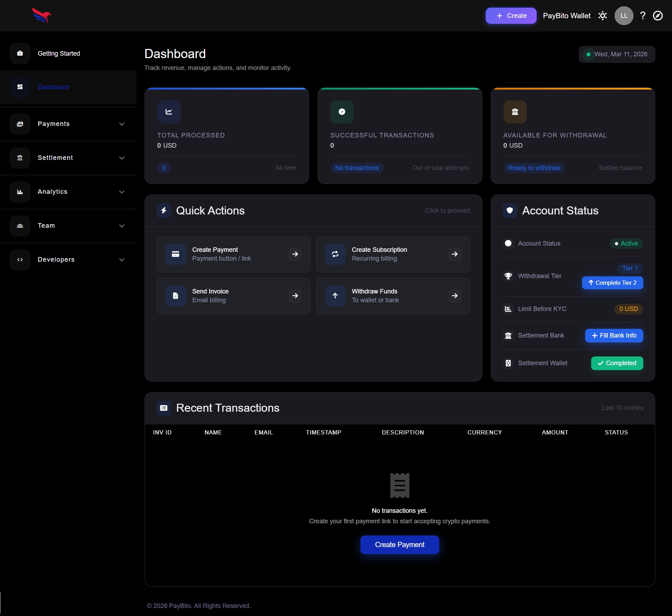Open the Getting Started menu item
This screenshot has width=672, height=616.
68,54
